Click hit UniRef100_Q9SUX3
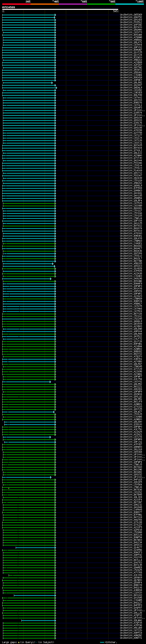Screen dimensions: 146x644 [x=131, y=266]
